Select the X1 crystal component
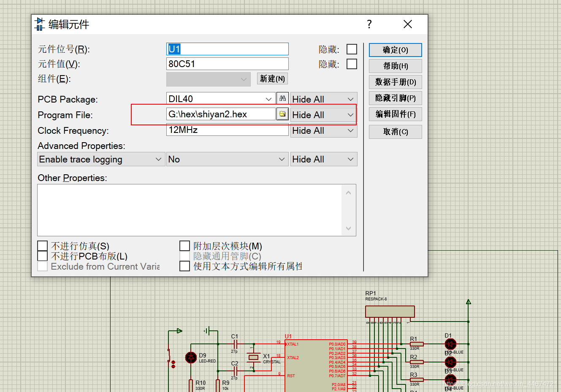 (253, 357)
